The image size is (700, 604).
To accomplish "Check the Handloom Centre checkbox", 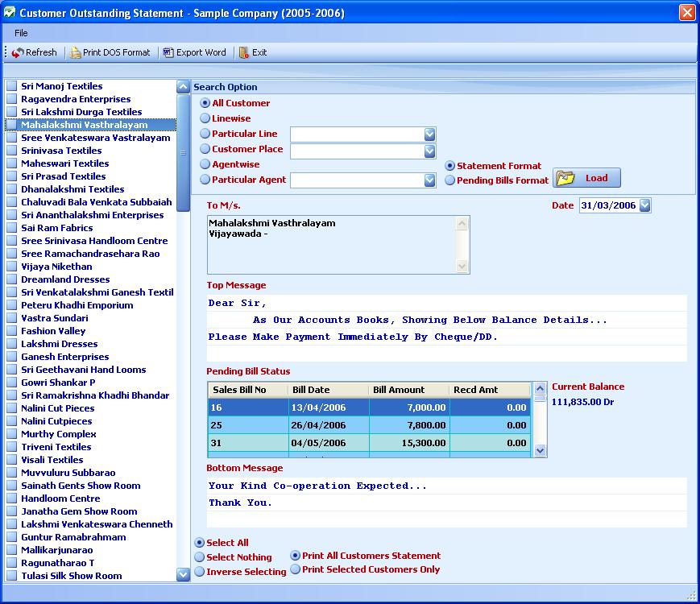I will [x=12, y=499].
